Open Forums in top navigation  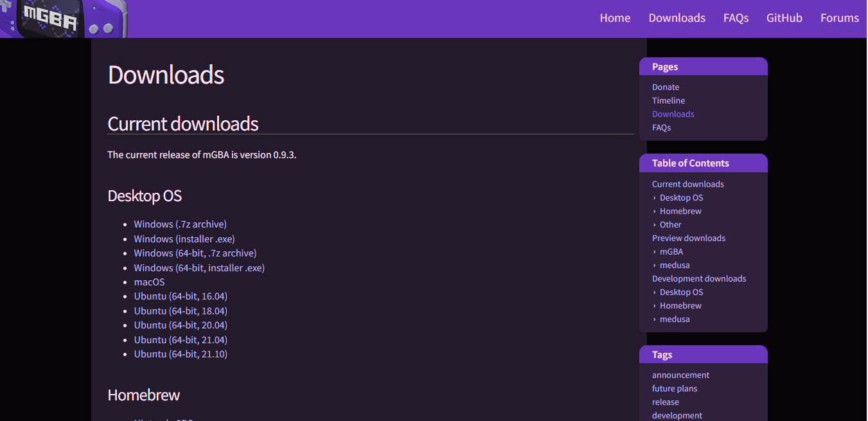(839, 18)
